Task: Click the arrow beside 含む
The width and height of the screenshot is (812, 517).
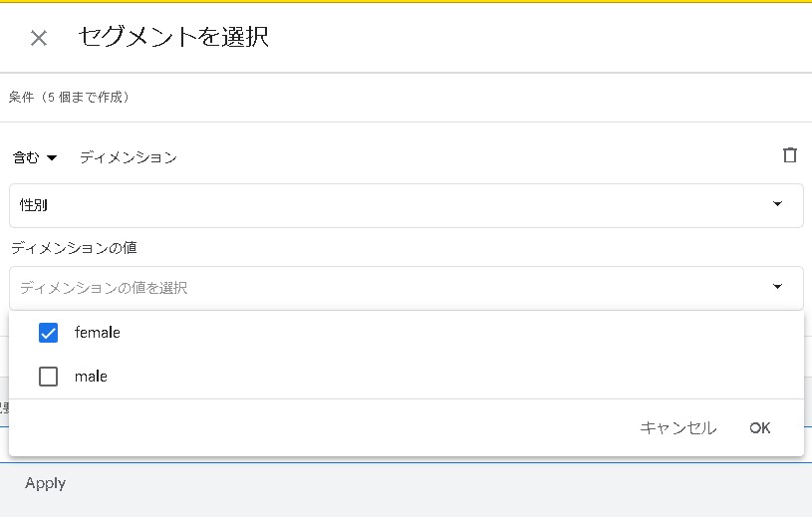Action: (x=52, y=158)
